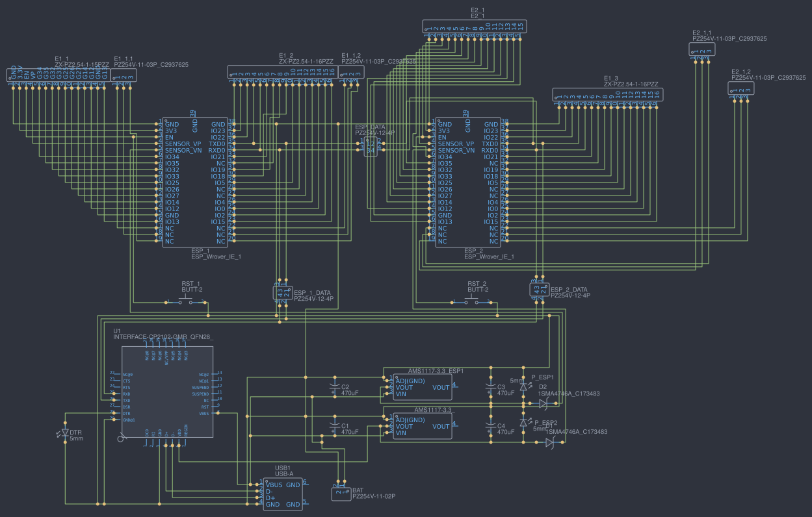The height and width of the screenshot is (517, 812).
Task: Click the SENSOR_VP pin label on ESP_1
Action: click(183, 144)
